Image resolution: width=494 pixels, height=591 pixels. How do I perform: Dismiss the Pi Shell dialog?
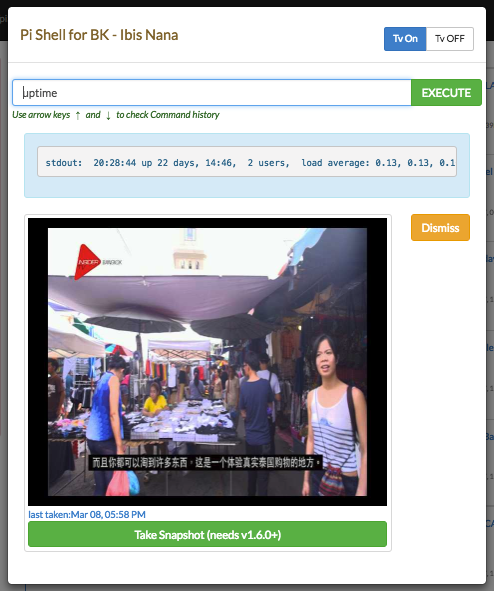(x=440, y=228)
